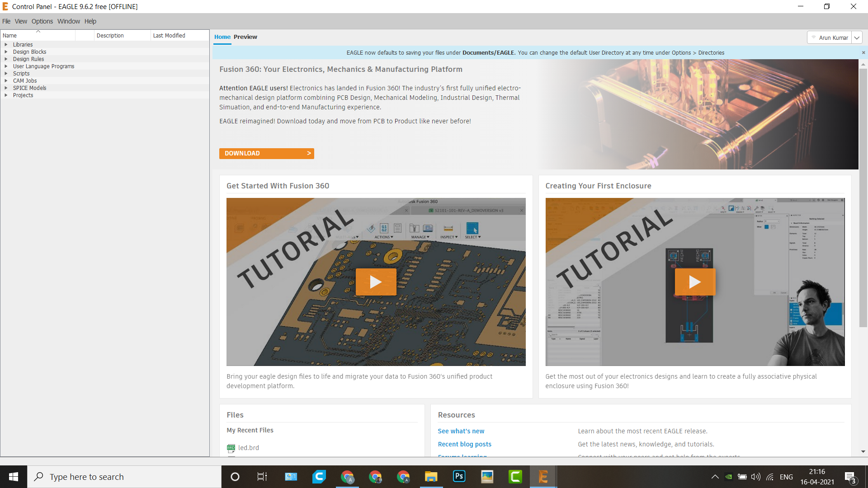Expand the Design Rules tree node

(x=6, y=59)
